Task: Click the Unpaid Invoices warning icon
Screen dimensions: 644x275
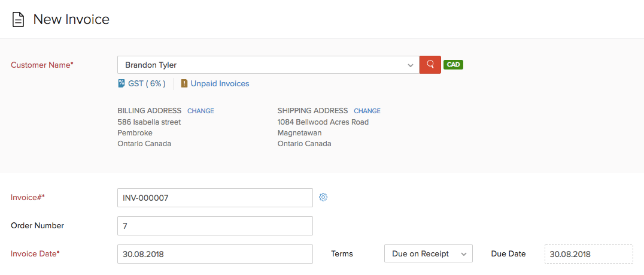Action: coord(184,84)
